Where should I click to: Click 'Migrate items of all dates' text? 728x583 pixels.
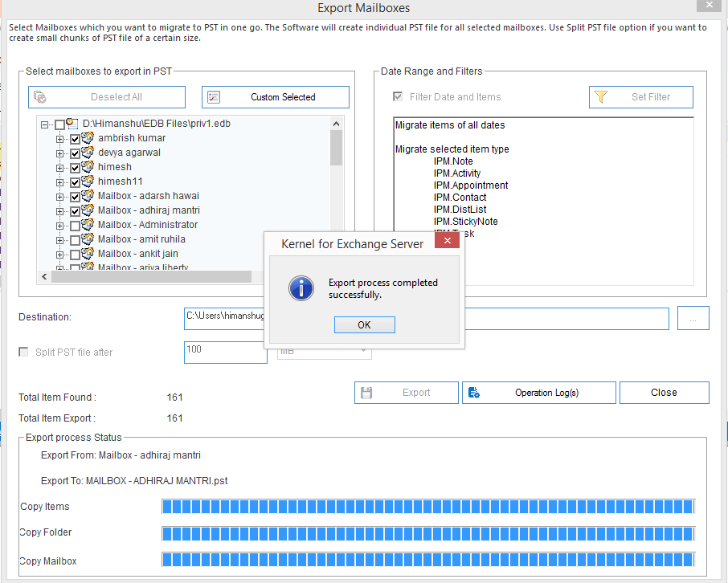450,124
